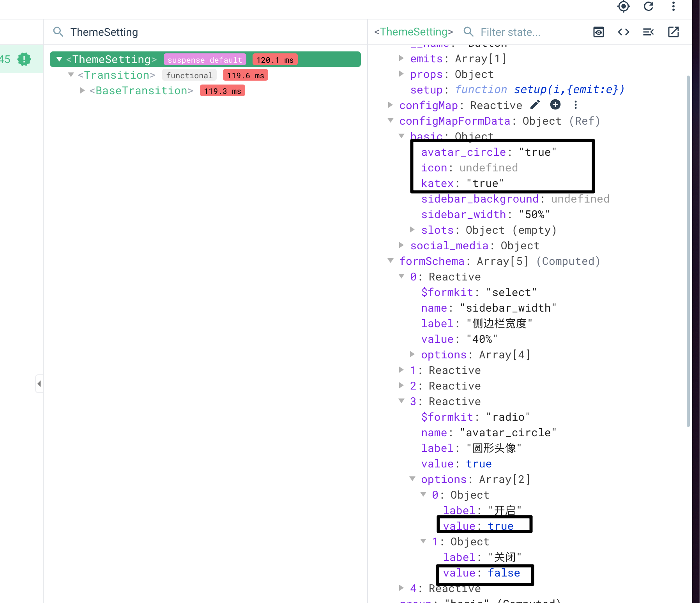Toggle avatar_circle value from true
This screenshot has width=700, height=603.
pos(537,152)
